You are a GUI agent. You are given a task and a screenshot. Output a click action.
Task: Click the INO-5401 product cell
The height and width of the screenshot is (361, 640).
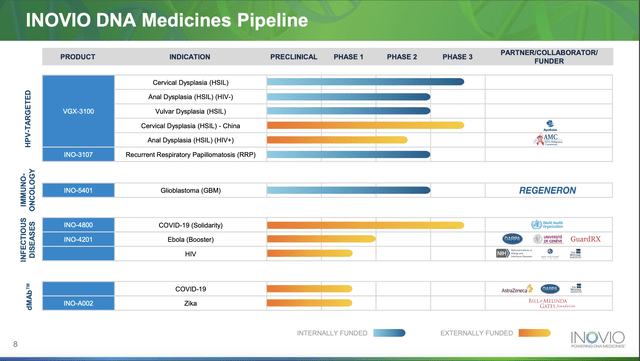pos(78,190)
